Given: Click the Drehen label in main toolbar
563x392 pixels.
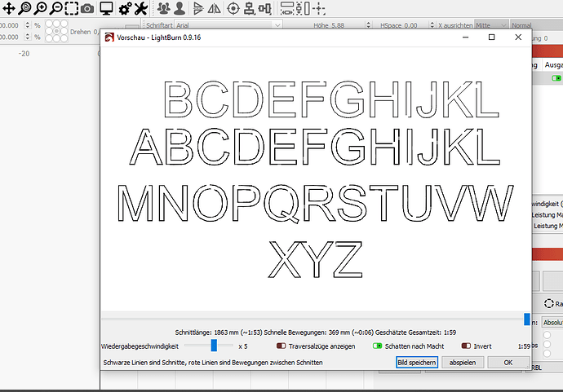Looking at the screenshot, I should click(x=81, y=32).
